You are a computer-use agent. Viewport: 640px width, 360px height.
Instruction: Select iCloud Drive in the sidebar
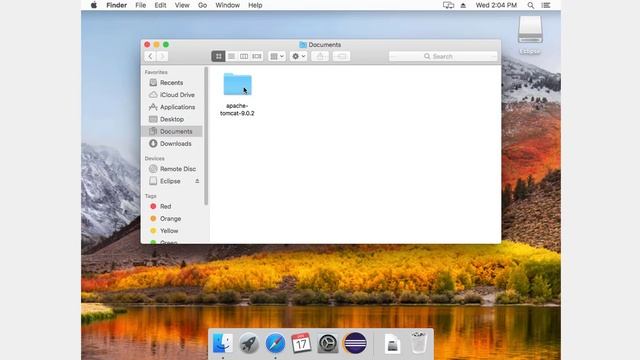click(x=171, y=95)
